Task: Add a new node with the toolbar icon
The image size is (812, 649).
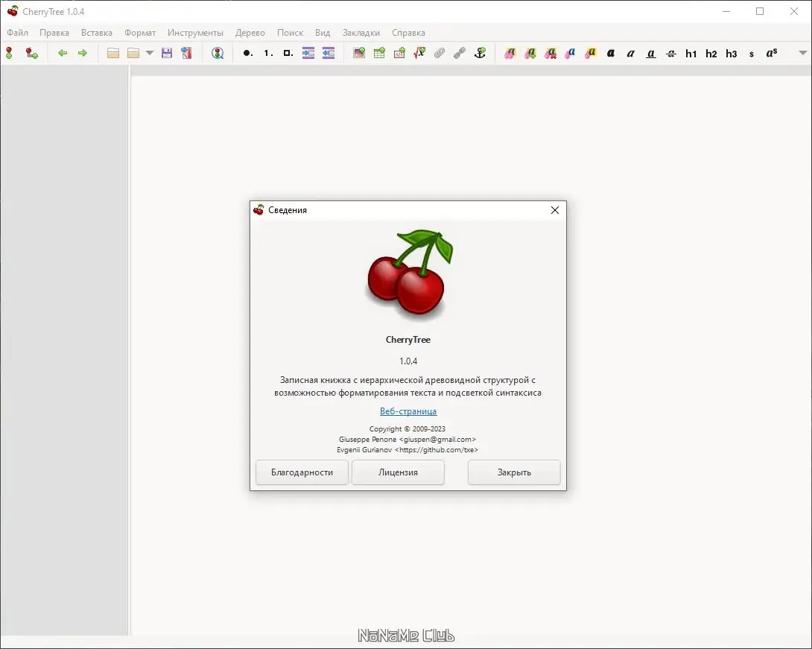Action: 10,53
